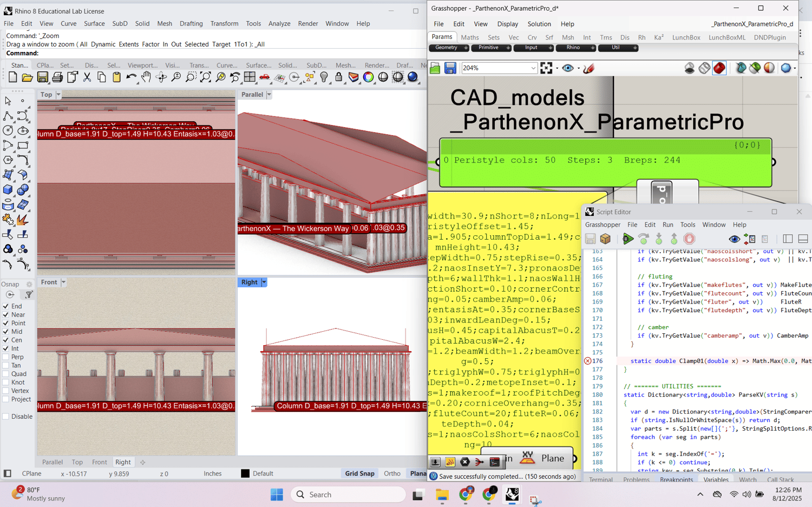Click the breakpoint marker on line 176
The height and width of the screenshot is (507, 812).
(587, 361)
